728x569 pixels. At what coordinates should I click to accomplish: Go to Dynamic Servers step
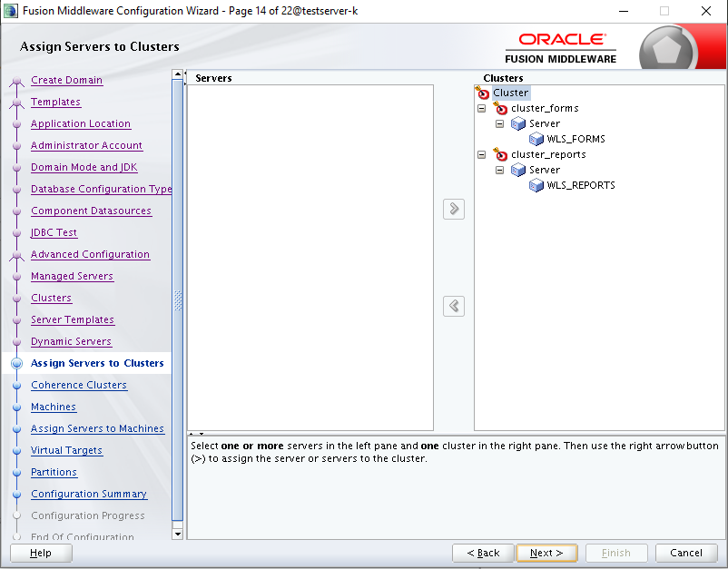71,342
